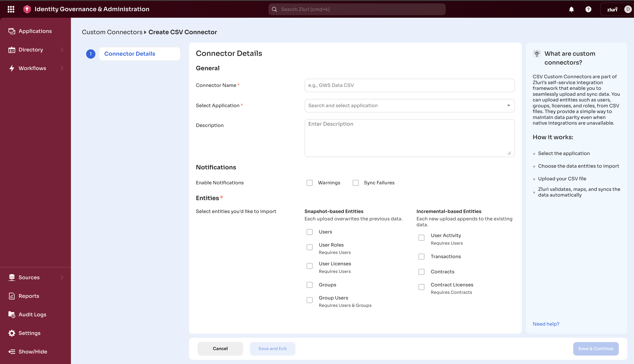This screenshot has width=634, height=364.
Task: Open the help question mark icon
Action: pos(588,9)
